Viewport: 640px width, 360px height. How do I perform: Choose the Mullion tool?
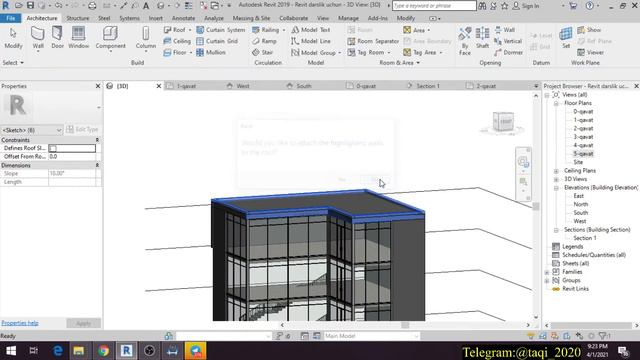click(x=211, y=53)
